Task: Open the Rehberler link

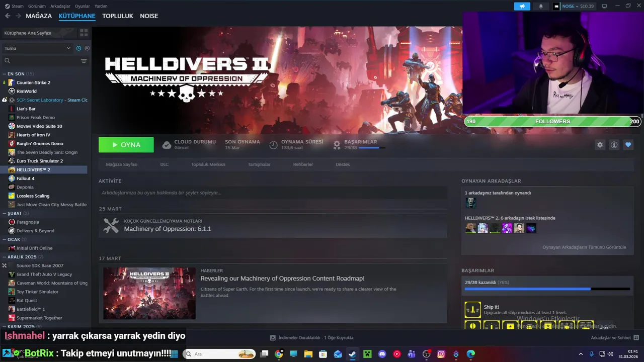Action: coord(303,164)
